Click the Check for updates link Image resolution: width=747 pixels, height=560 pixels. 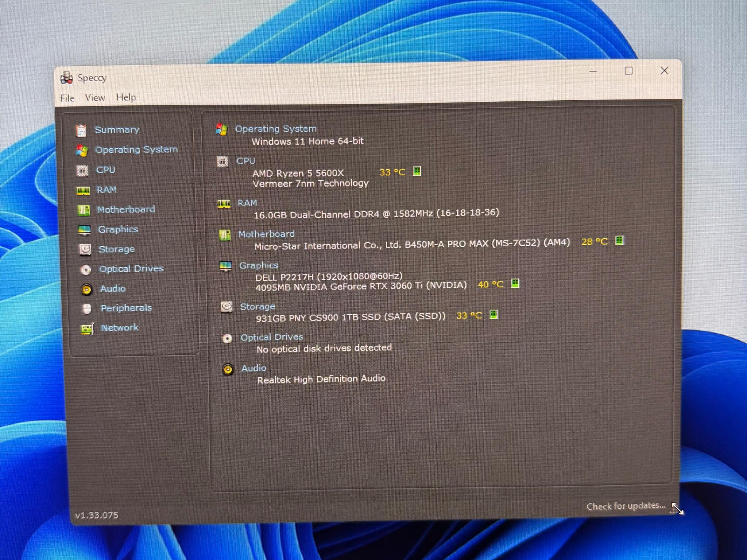pos(626,506)
